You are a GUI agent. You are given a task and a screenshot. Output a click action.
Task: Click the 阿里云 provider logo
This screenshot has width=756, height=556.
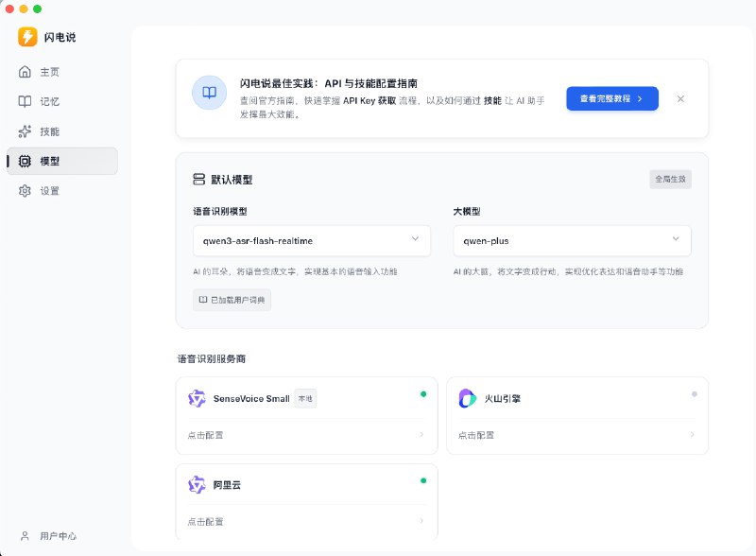click(x=197, y=484)
